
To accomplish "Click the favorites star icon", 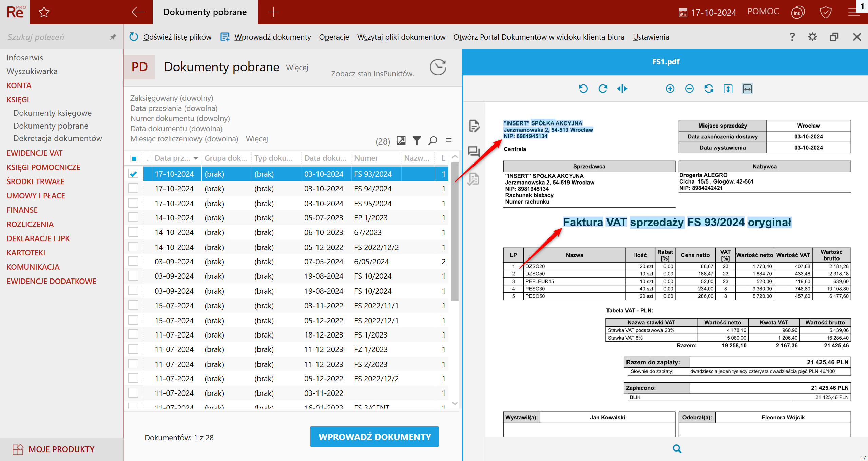I will point(44,13).
